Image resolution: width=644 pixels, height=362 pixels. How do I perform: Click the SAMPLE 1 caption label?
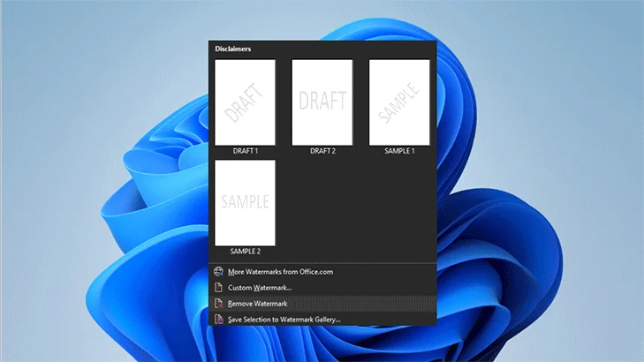399,151
